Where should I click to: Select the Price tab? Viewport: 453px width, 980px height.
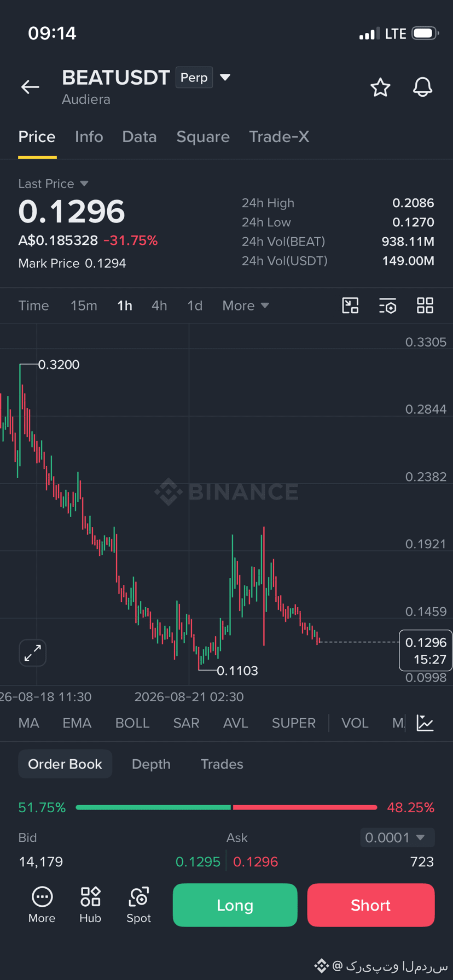37,137
